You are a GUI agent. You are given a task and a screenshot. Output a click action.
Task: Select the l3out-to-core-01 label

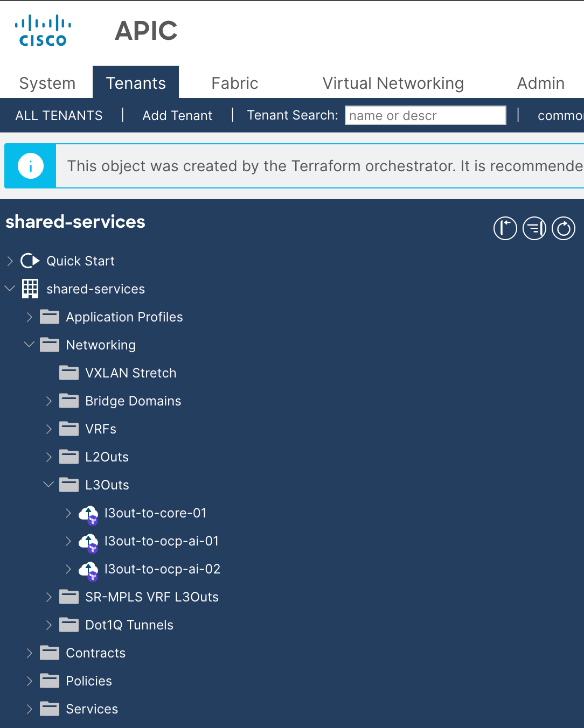tap(156, 513)
